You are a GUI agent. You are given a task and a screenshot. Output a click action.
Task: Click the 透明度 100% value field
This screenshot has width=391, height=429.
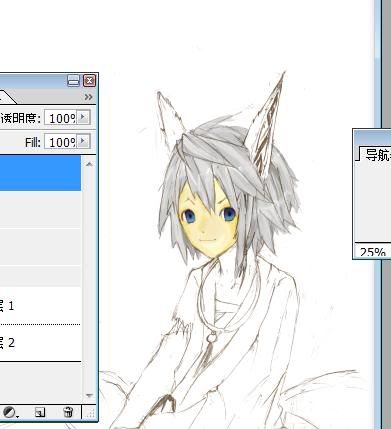61,118
